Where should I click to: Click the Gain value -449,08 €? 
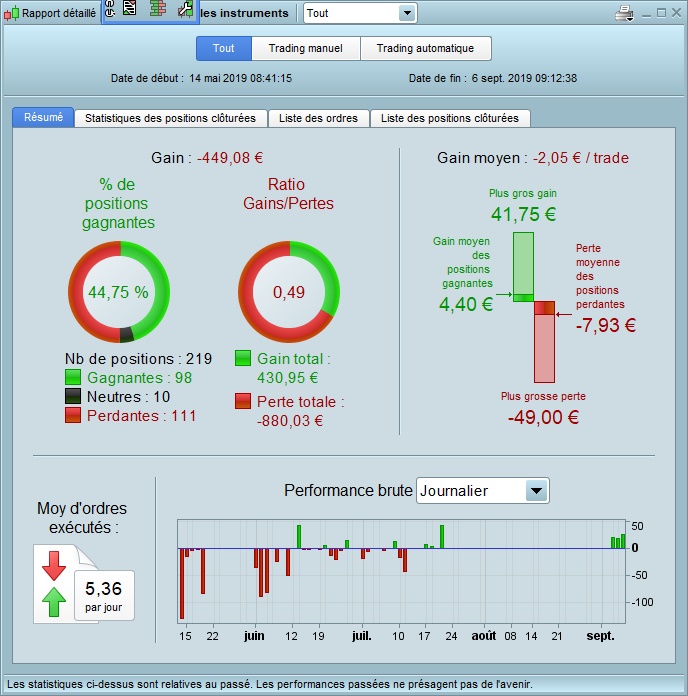(x=230, y=158)
